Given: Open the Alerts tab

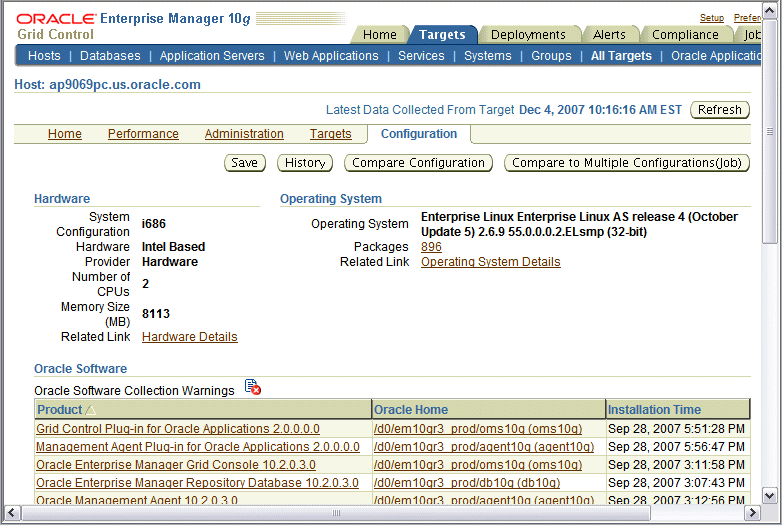Looking at the screenshot, I should coord(609,34).
